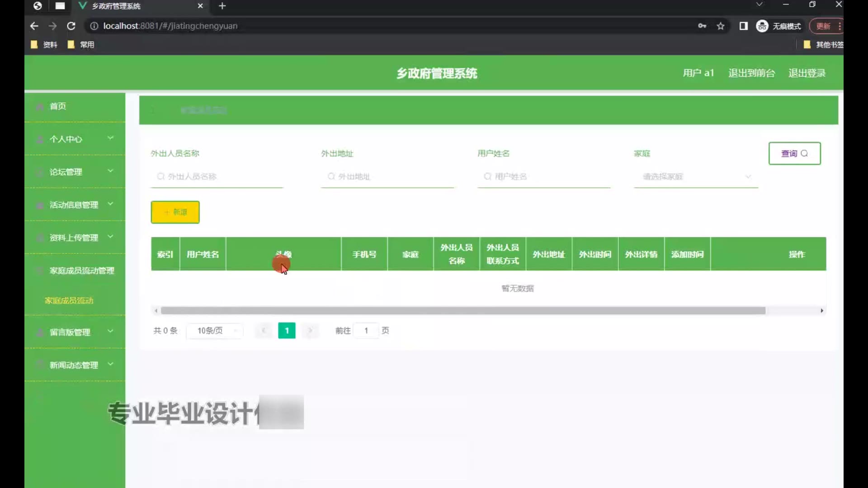This screenshot has width=868, height=488.
Task: Click the password key icon in address bar
Action: (702, 26)
